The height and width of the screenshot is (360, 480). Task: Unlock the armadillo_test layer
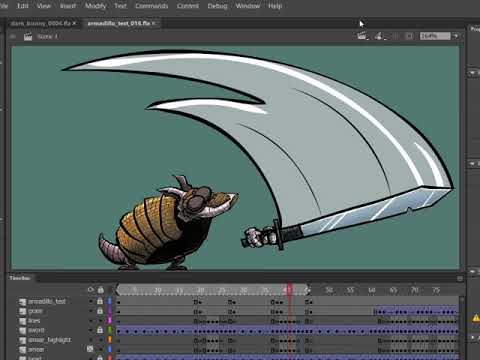100,301
